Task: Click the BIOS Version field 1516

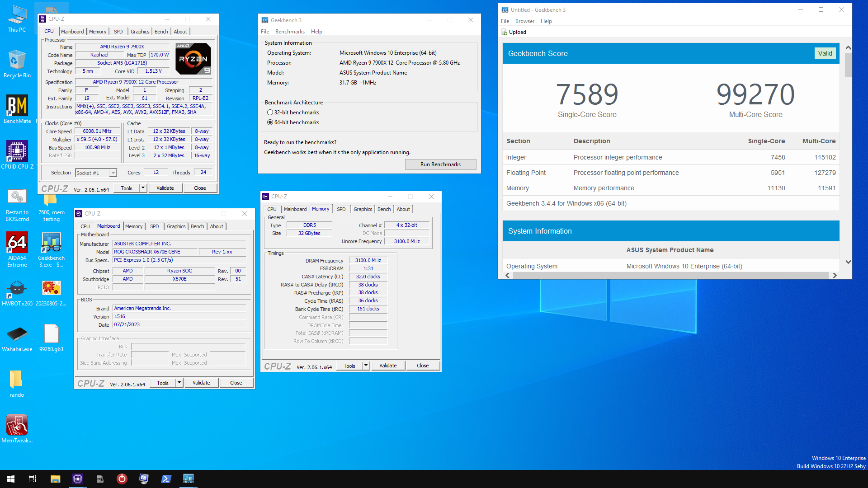Action: click(x=179, y=316)
